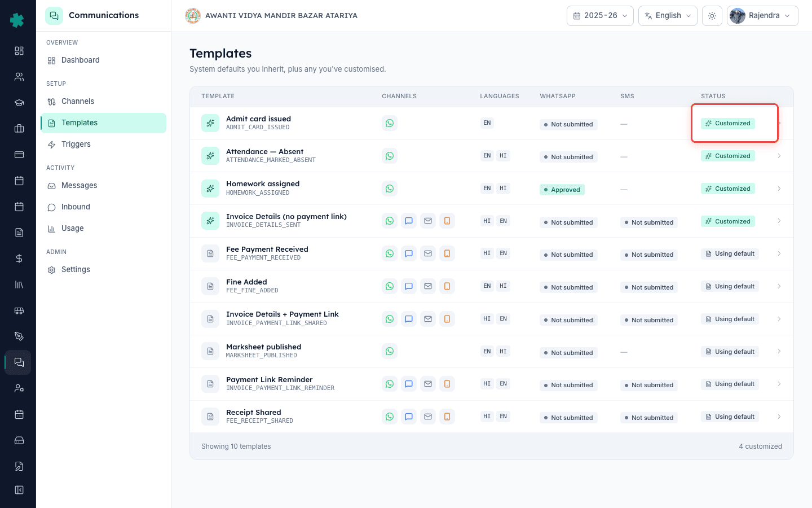Open the dotted calendar icon in the rail
Image resolution: width=812 pixels, height=508 pixels.
pos(19,414)
